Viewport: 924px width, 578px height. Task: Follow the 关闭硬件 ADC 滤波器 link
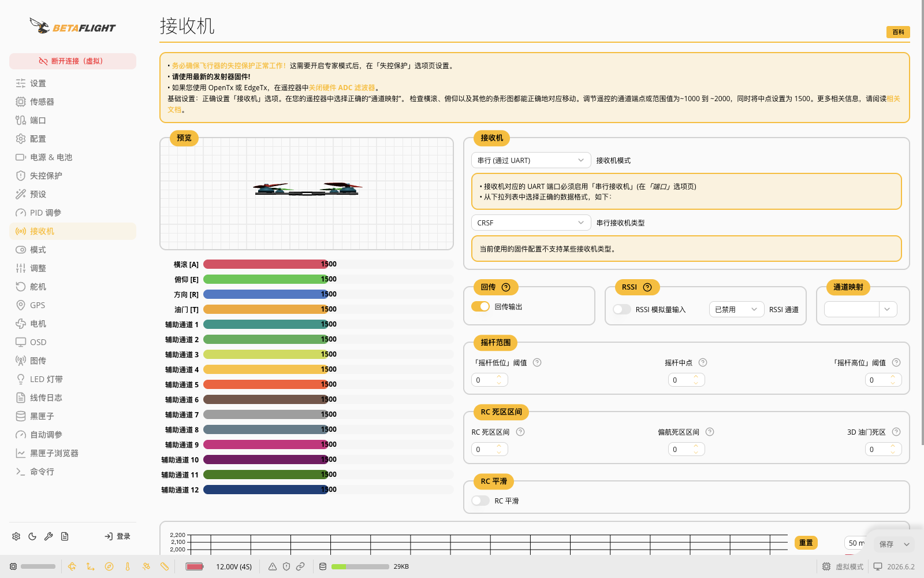(342, 88)
